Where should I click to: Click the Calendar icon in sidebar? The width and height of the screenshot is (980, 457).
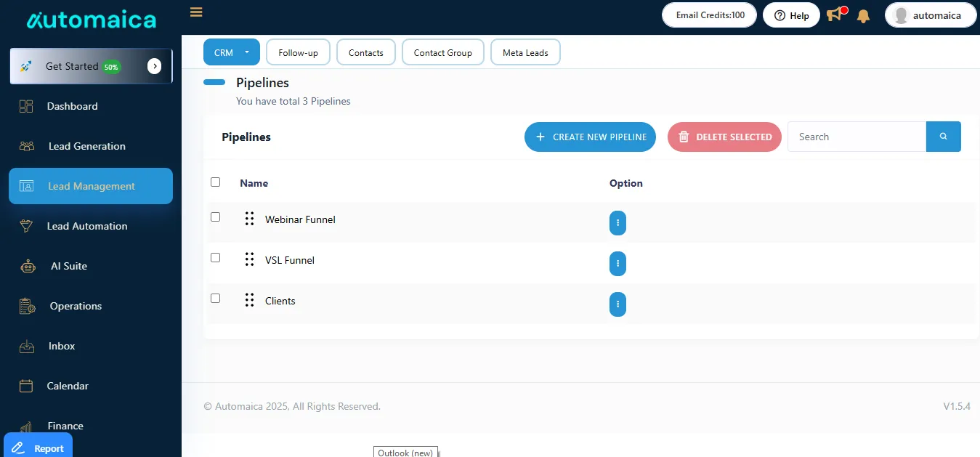click(x=26, y=386)
